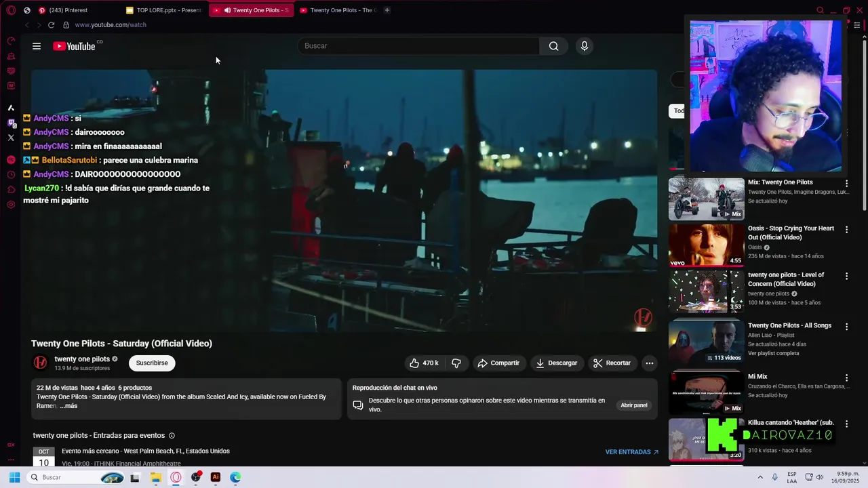Open File Explorer from taskbar

pos(155,477)
